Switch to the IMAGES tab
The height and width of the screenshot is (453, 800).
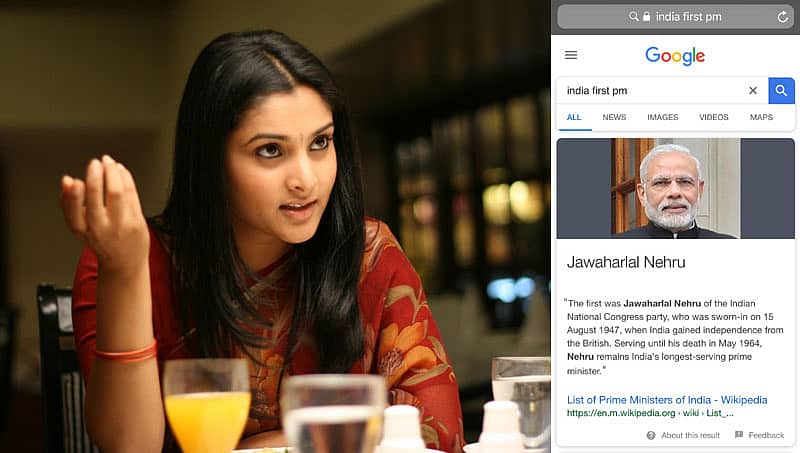click(662, 117)
